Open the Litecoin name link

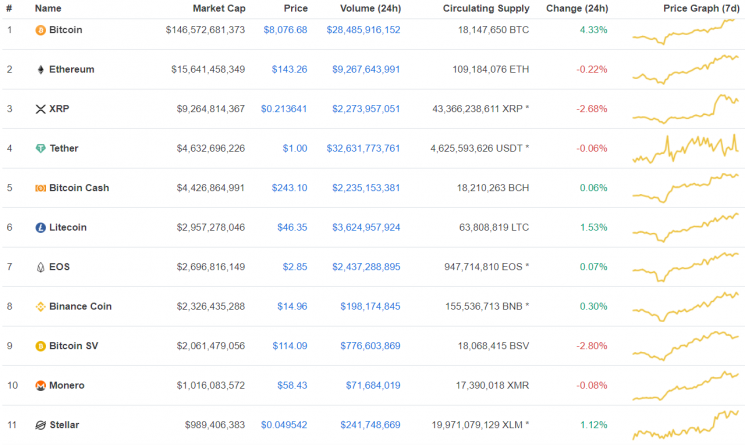(x=68, y=227)
